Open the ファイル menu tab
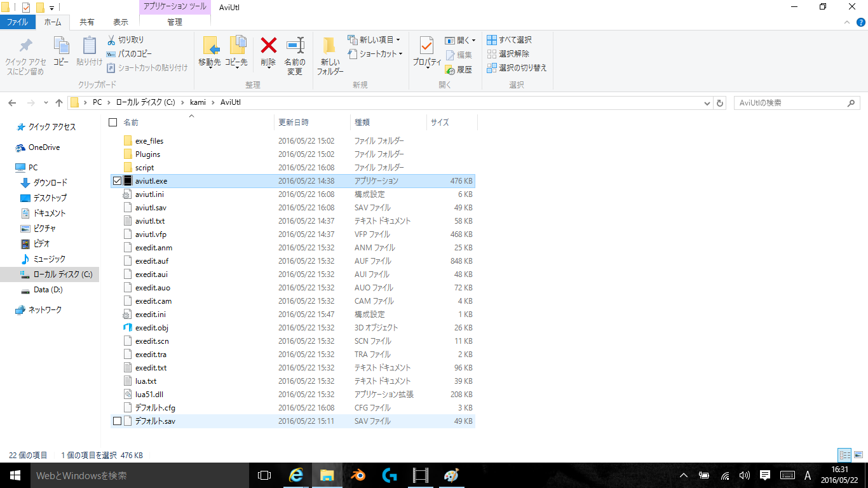This screenshot has height=488, width=868. click(17, 22)
